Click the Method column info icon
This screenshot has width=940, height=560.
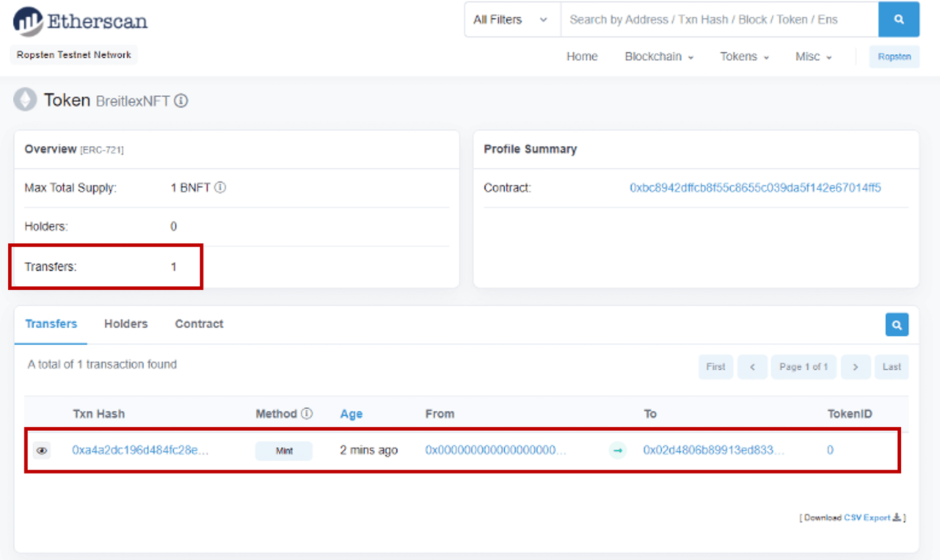(x=307, y=413)
